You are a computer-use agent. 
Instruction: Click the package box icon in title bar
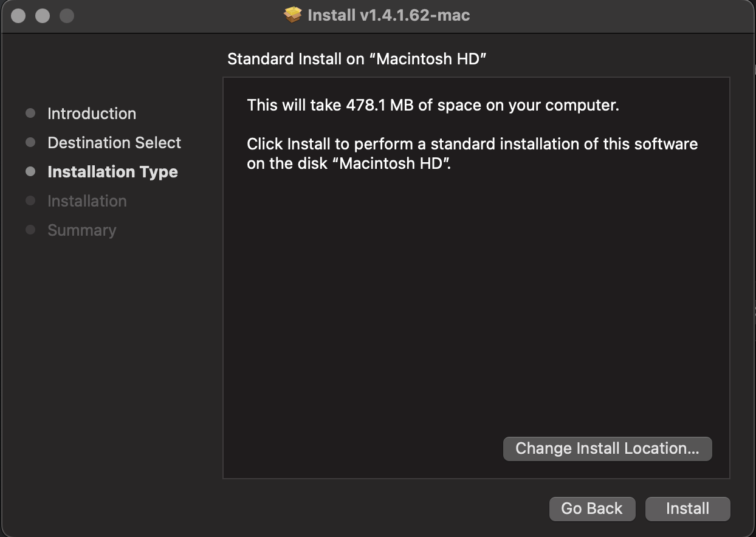293,15
